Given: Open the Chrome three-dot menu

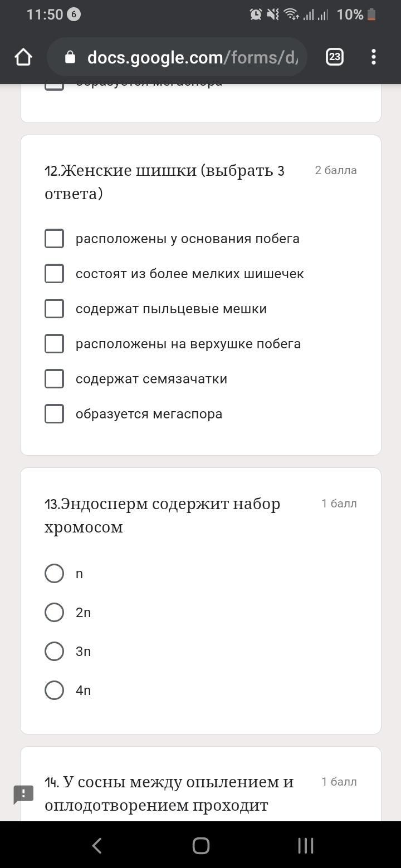Looking at the screenshot, I should pos(373,57).
